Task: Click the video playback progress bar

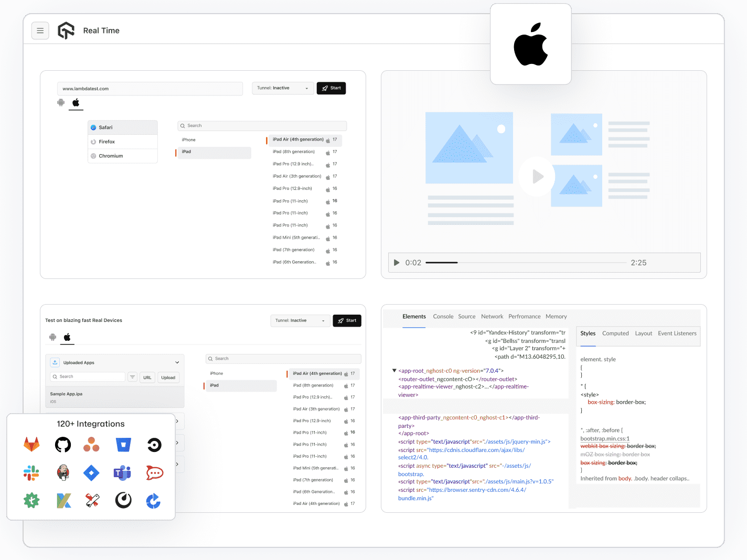Action: pyautogui.click(x=525, y=262)
